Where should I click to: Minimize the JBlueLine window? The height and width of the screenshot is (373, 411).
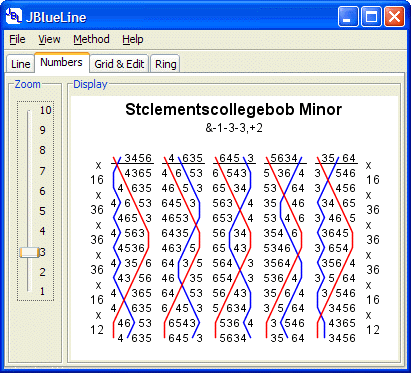tap(348, 16)
